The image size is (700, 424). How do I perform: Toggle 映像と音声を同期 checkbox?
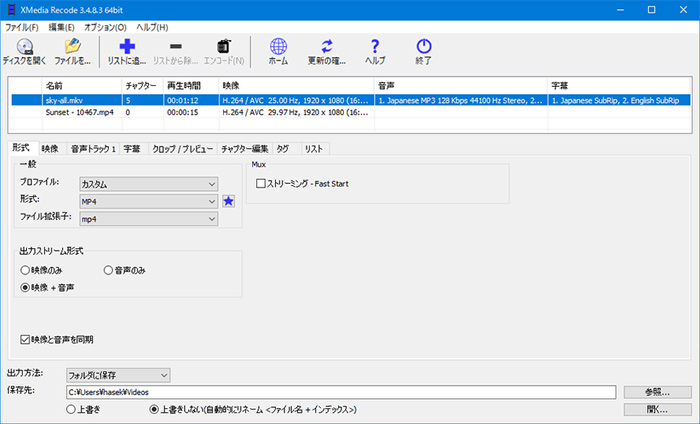click(x=25, y=340)
